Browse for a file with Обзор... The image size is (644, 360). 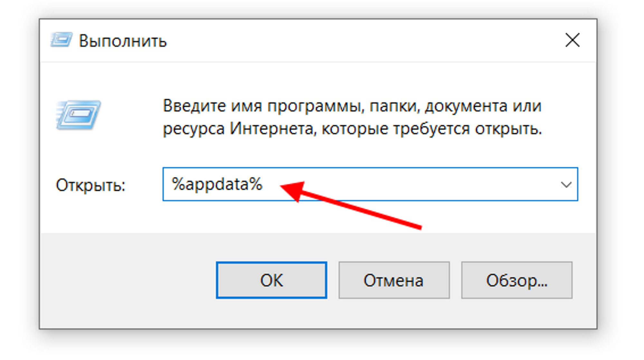tap(516, 280)
